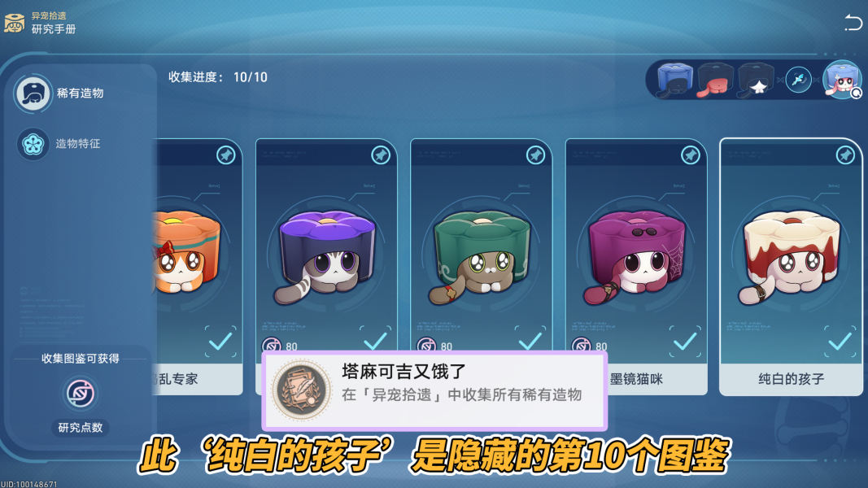
Task: Select the 纯白的孩子 creature card
Action: [x=791, y=267]
